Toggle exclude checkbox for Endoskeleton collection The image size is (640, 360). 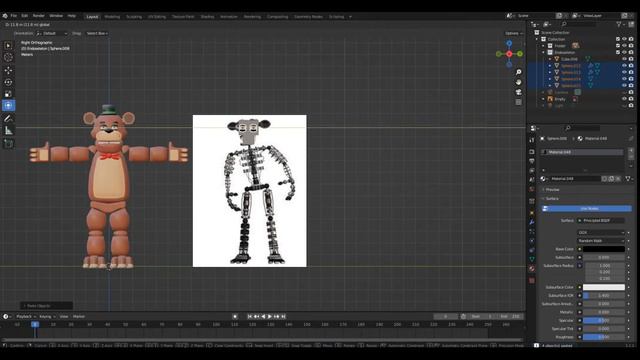pos(618,52)
